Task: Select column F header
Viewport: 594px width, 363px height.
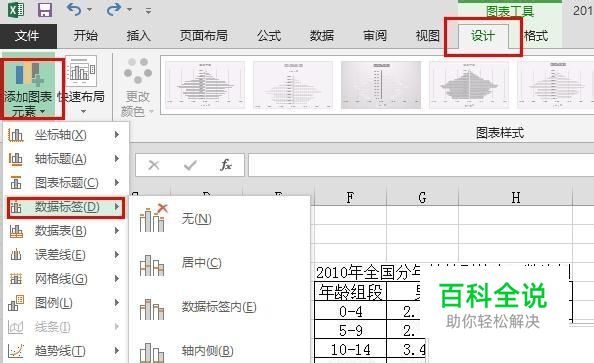Action: coord(350,197)
